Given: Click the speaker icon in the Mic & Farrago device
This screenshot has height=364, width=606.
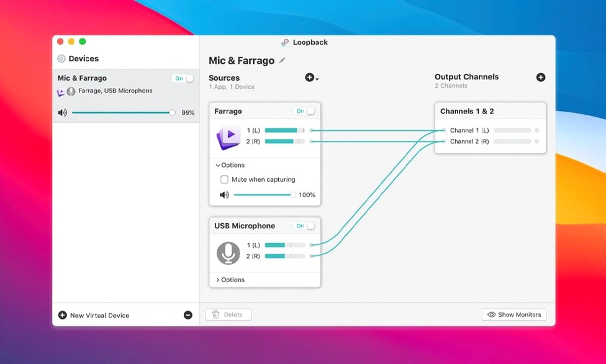Looking at the screenshot, I should tap(62, 113).
